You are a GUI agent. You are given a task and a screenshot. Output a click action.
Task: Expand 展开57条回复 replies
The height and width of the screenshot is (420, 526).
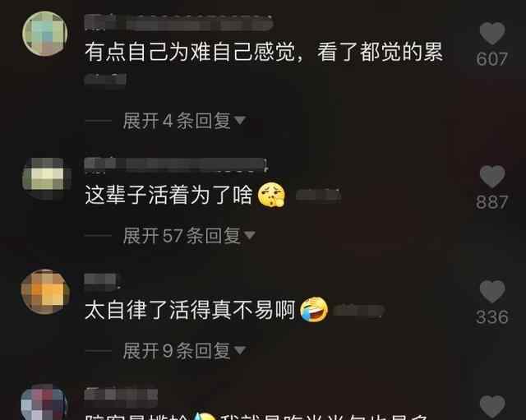click(x=189, y=236)
